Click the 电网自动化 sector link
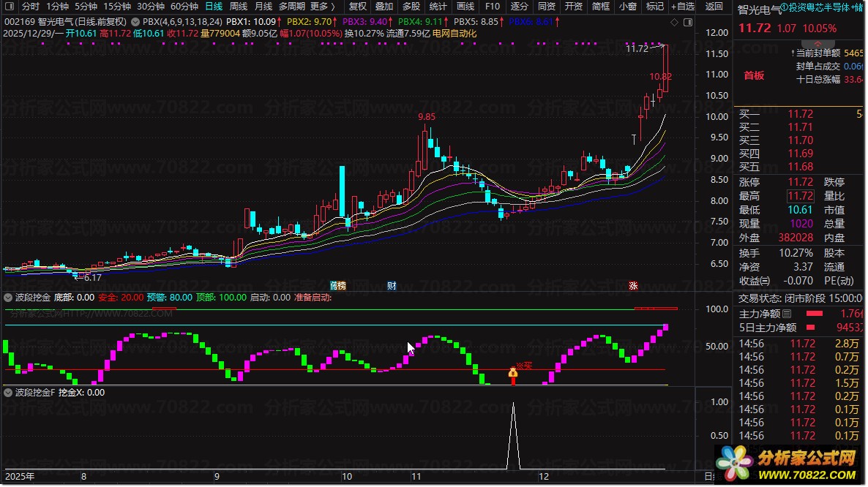 454,34
